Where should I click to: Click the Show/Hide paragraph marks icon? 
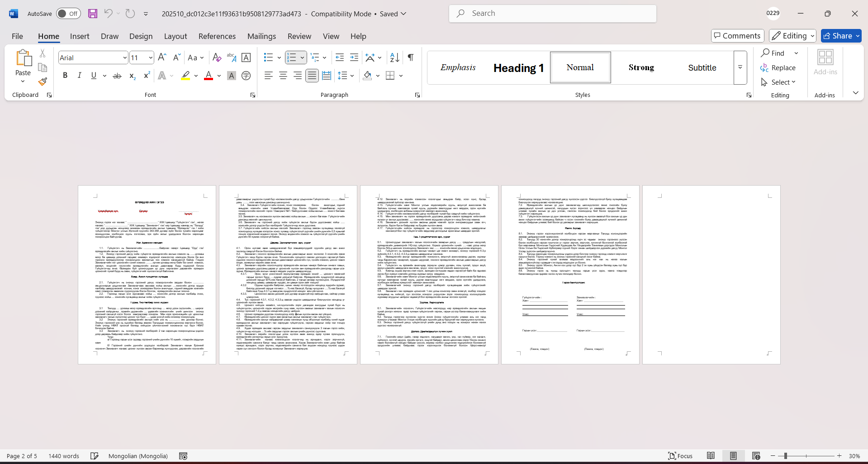coord(410,57)
